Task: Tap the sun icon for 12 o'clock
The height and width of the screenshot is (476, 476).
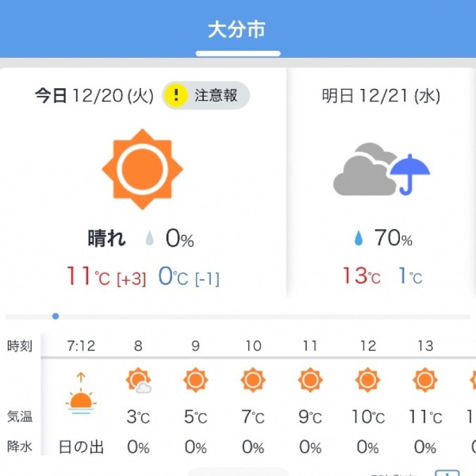Action: (x=367, y=380)
